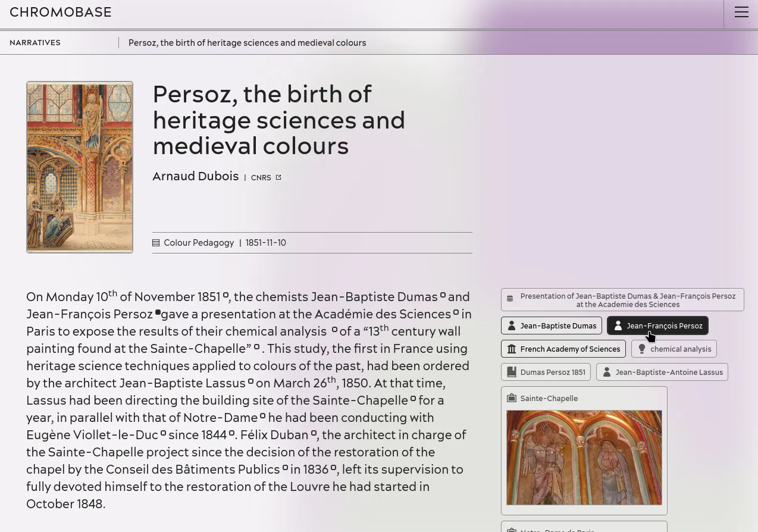Screen dimensions: 758x532
Task: Click marker after 'Conseil des Bâtiments Publics'
Action: point(285,468)
